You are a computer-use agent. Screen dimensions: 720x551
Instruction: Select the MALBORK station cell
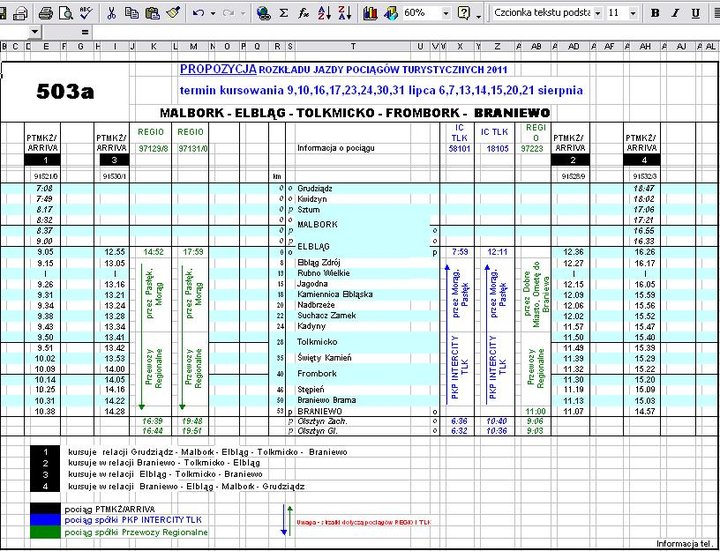(x=317, y=224)
